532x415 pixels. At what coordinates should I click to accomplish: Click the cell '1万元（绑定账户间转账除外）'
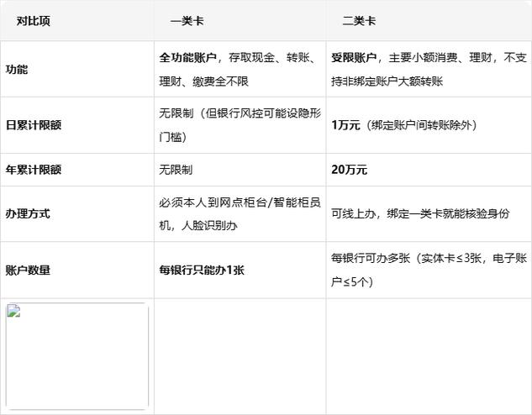(429, 125)
